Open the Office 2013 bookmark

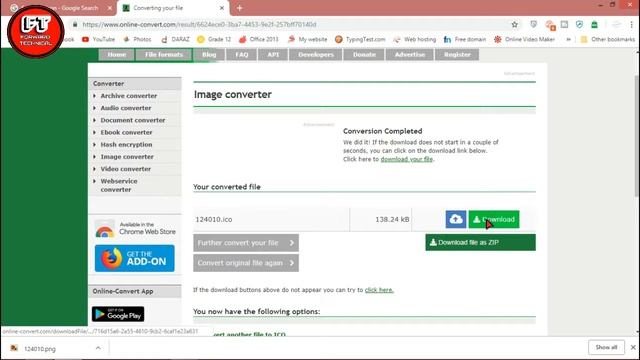point(258,39)
